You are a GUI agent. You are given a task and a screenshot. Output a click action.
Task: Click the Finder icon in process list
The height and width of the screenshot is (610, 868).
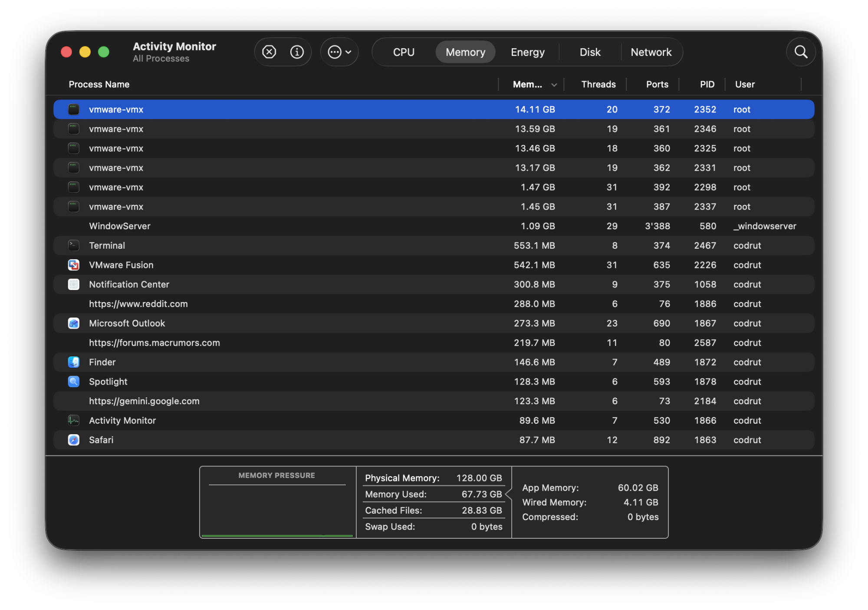74,362
